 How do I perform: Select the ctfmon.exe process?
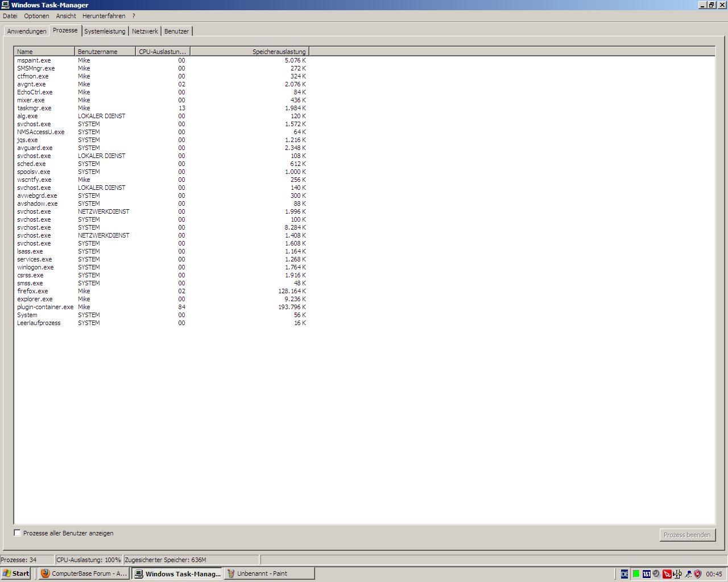coord(161,76)
